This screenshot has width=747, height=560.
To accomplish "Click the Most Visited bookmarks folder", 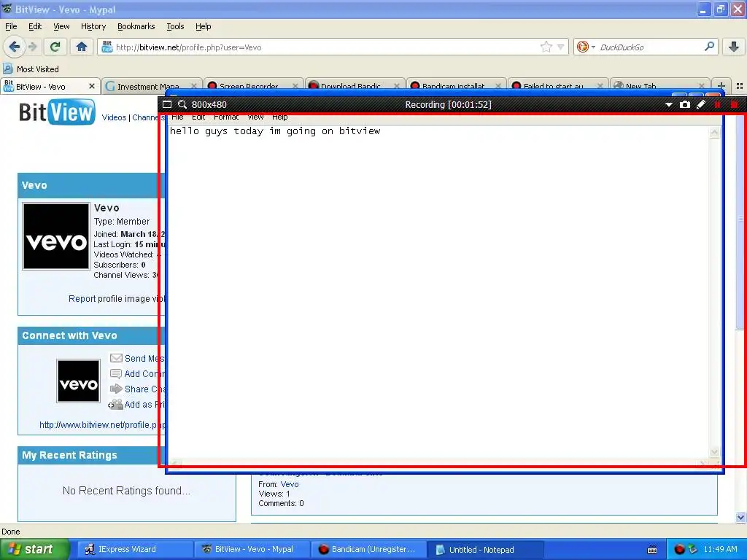I will tap(31, 69).
